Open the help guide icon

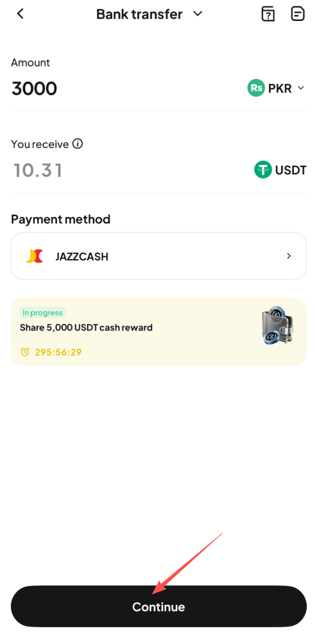coord(268,14)
